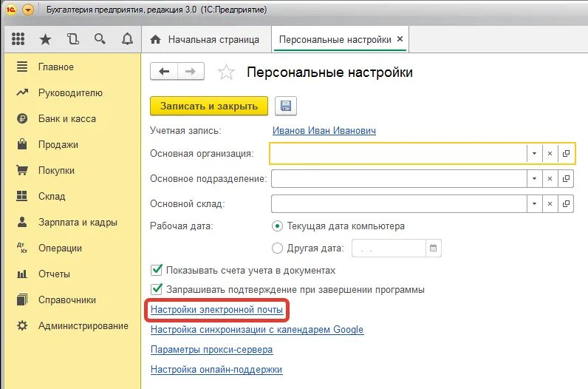Select Другая дата radio button
This screenshot has width=588, height=389.
pyautogui.click(x=277, y=248)
